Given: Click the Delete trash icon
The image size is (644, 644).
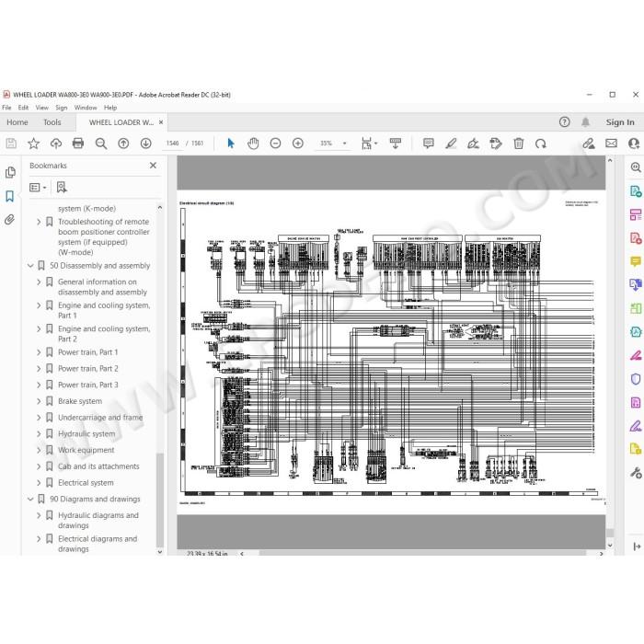Looking at the screenshot, I should pyautogui.click(x=518, y=144).
